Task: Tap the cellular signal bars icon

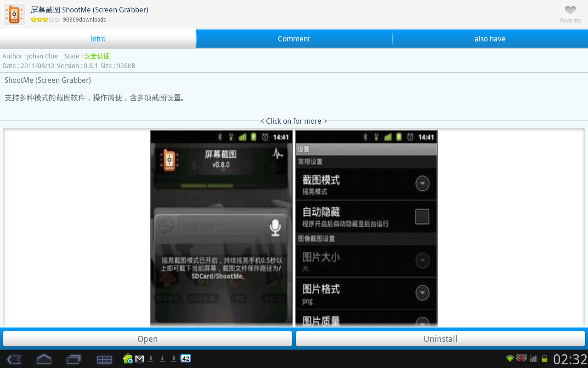Action: [x=533, y=358]
